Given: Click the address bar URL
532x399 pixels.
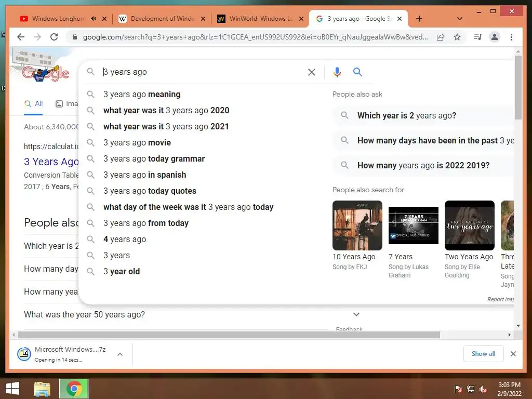Looking at the screenshot, I should point(255,37).
